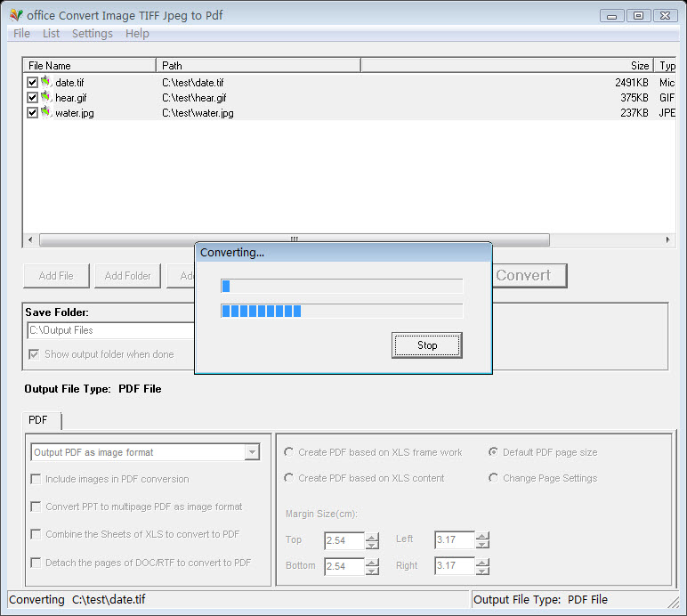This screenshot has width=687, height=616.
Task: Decrease the Right margin spinner value
Action: pos(482,571)
